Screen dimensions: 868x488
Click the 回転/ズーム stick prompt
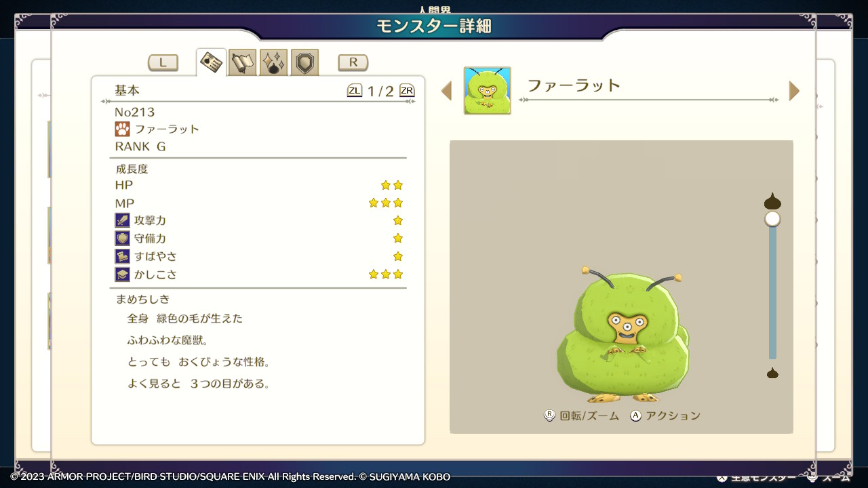582,415
